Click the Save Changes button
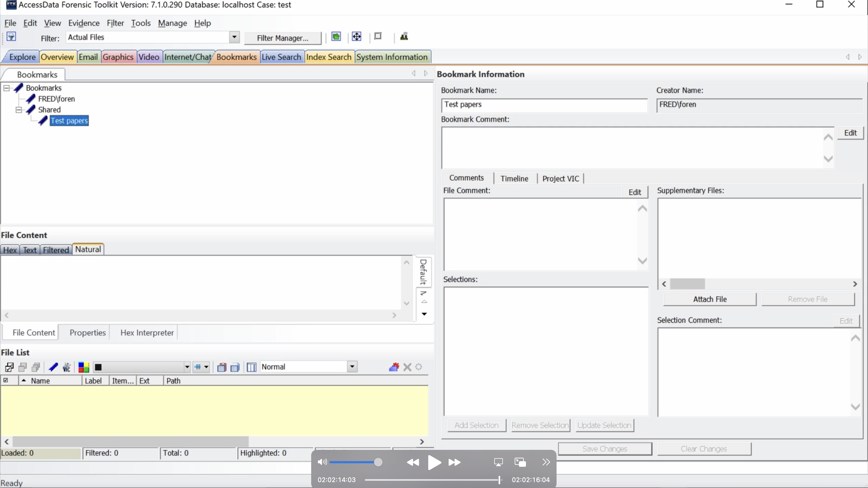The width and height of the screenshot is (868, 488). (x=605, y=449)
